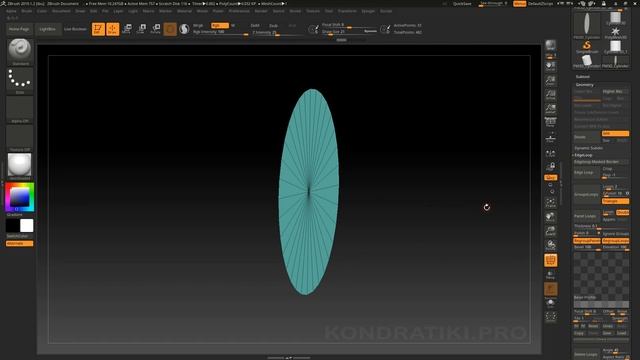This screenshot has width=640, height=360.
Task: Click the Xpose icon
Action: pyautogui.click(x=551, y=316)
